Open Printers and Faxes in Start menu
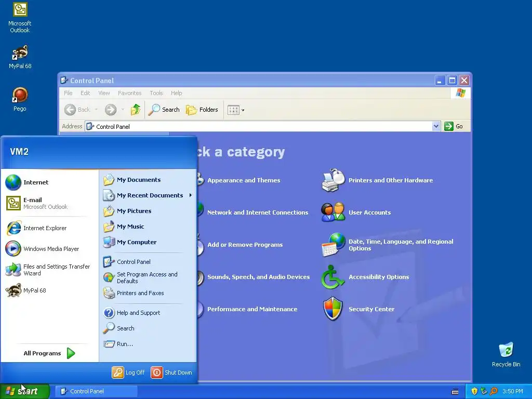The height and width of the screenshot is (399, 532). coord(134,293)
